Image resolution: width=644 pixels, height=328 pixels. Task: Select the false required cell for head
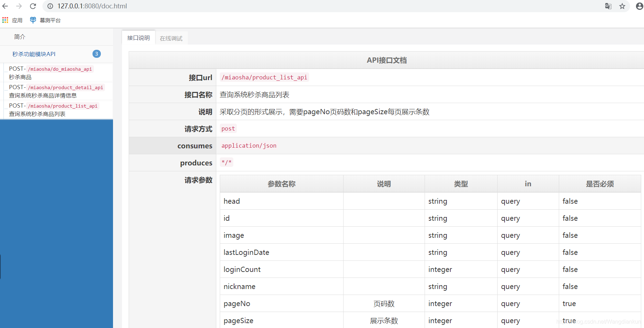(600, 201)
